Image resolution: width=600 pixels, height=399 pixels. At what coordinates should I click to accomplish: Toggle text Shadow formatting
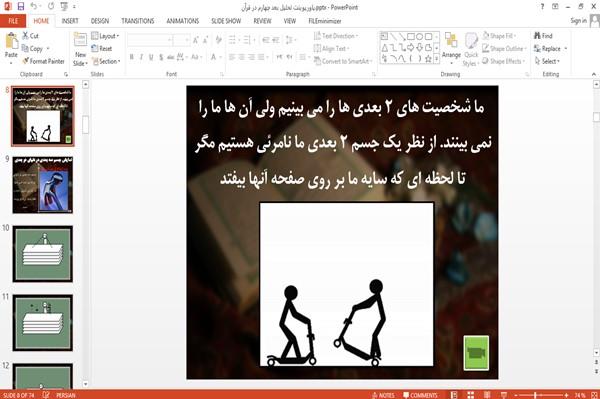(x=161, y=57)
